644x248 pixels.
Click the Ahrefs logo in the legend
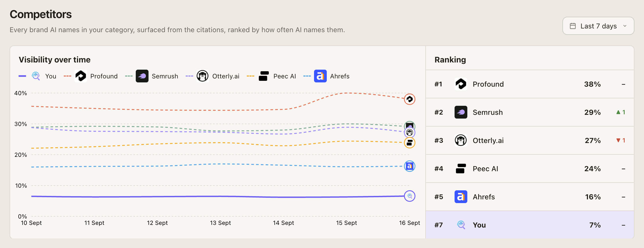coord(320,76)
